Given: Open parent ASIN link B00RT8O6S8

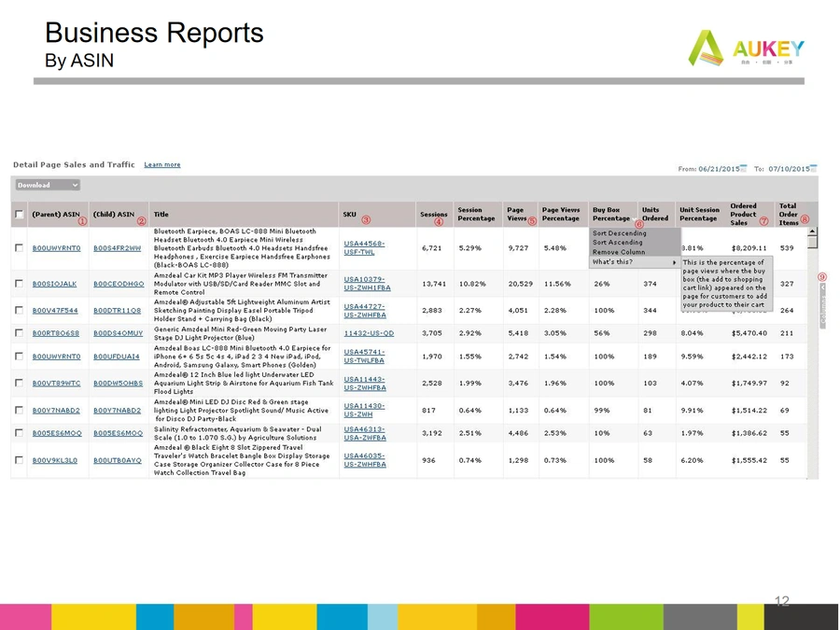Looking at the screenshot, I should click(x=56, y=333).
